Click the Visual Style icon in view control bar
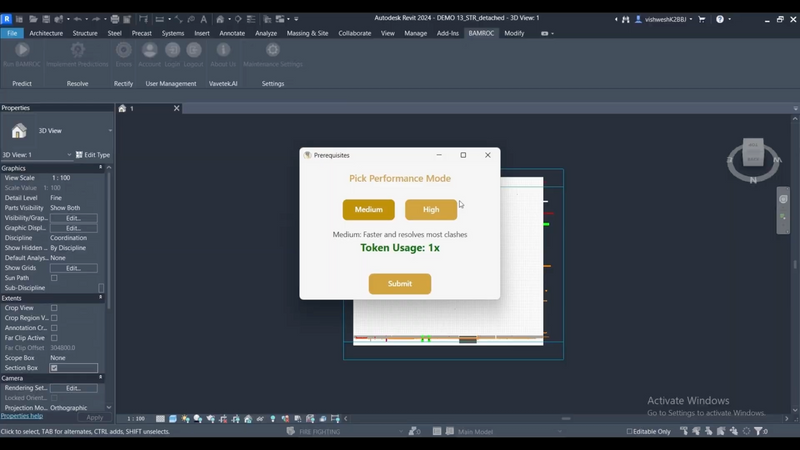This screenshot has width=800, height=450. click(173, 418)
